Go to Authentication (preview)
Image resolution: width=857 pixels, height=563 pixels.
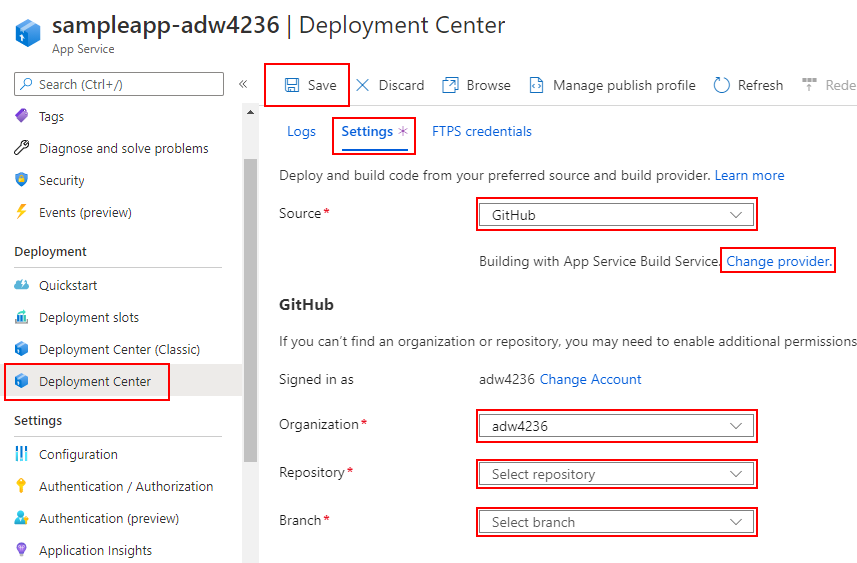pos(109,518)
